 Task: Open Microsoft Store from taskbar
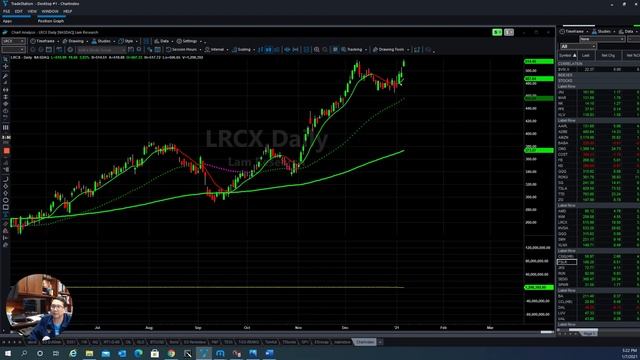point(155,353)
